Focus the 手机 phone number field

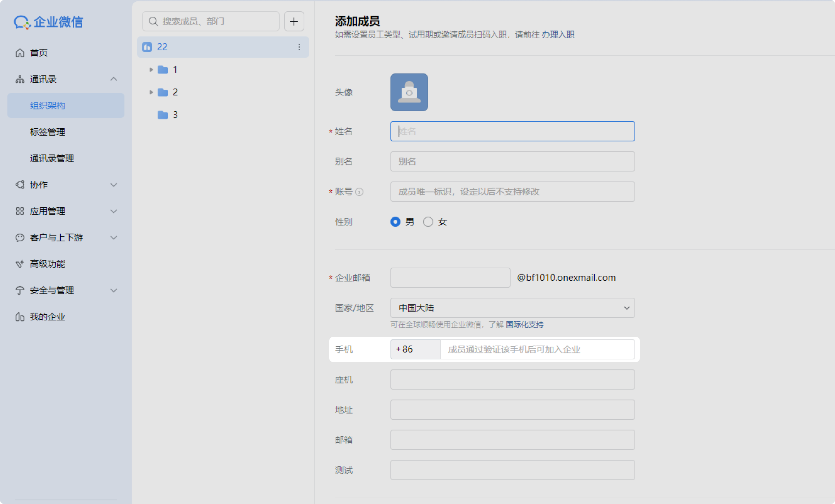[537, 349]
